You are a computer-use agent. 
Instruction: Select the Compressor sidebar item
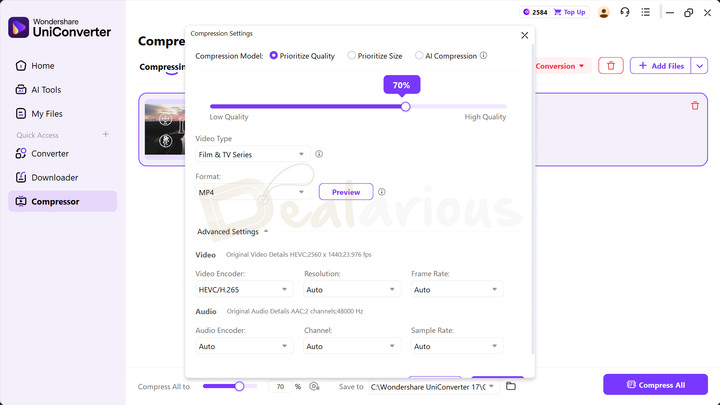tap(62, 201)
